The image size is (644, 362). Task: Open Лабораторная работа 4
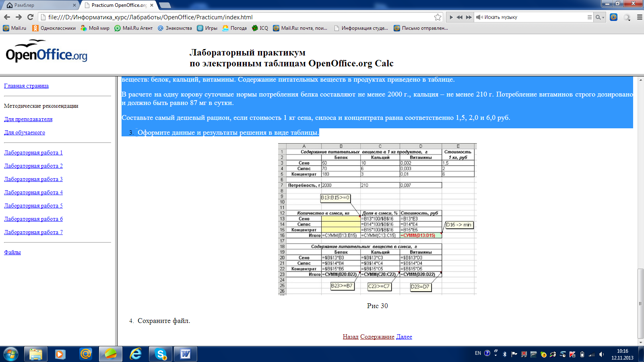click(33, 192)
